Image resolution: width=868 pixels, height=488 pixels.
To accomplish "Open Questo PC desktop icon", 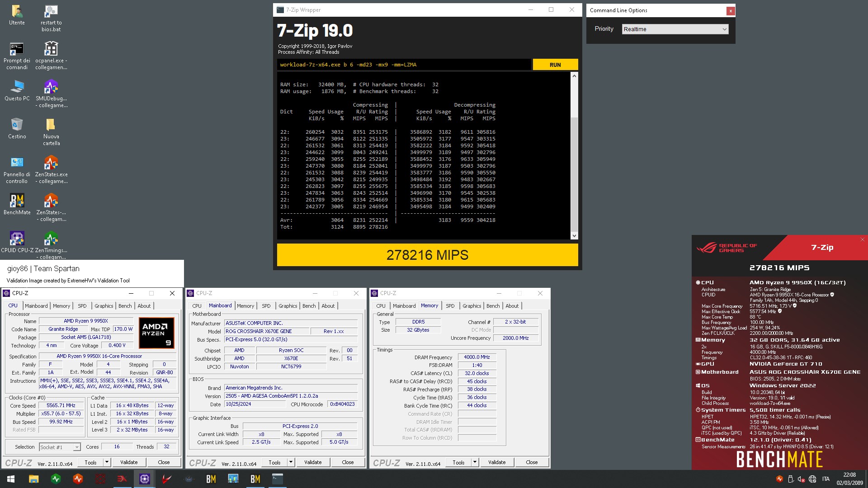I will pos(17,90).
